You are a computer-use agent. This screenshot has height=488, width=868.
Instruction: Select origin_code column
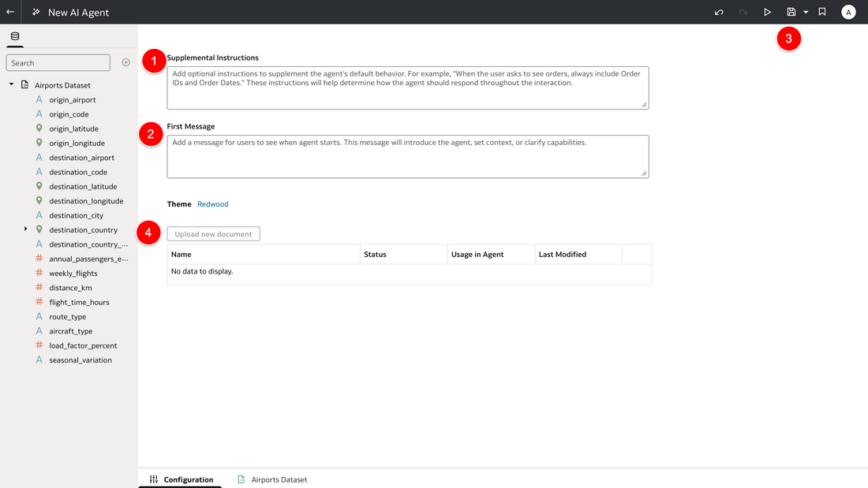[x=69, y=114]
